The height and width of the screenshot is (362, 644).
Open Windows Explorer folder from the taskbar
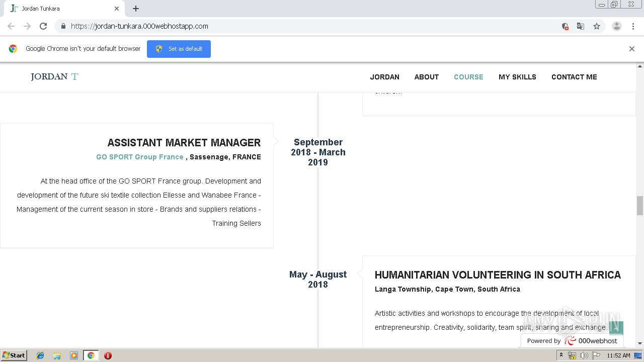(x=57, y=355)
